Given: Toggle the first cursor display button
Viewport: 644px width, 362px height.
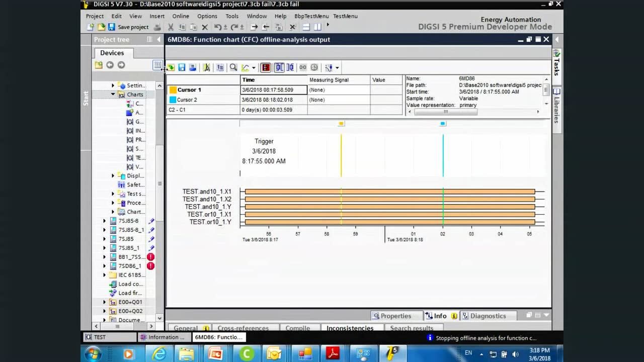Looking at the screenshot, I should tap(279, 67).
